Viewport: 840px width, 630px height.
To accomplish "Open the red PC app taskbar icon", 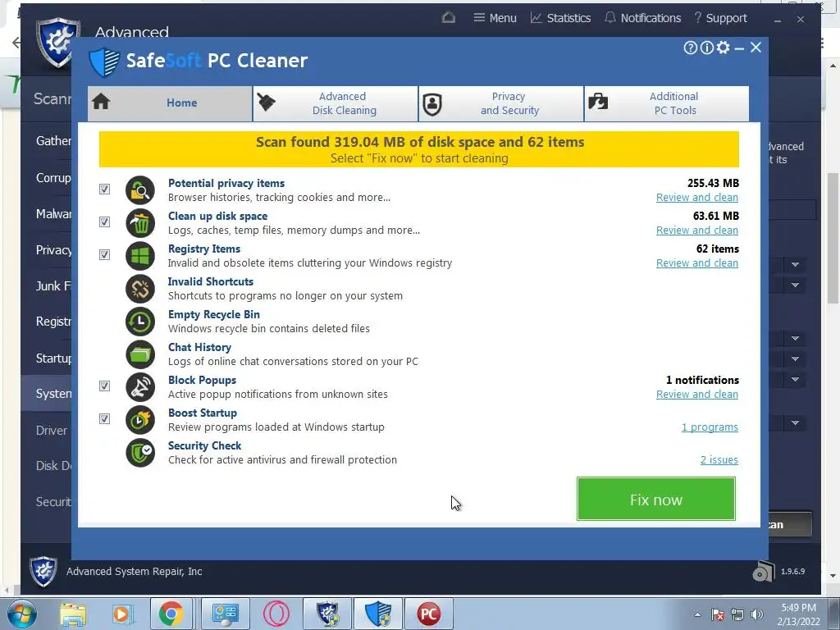I will pyautogui.click(x=428, y=614).
